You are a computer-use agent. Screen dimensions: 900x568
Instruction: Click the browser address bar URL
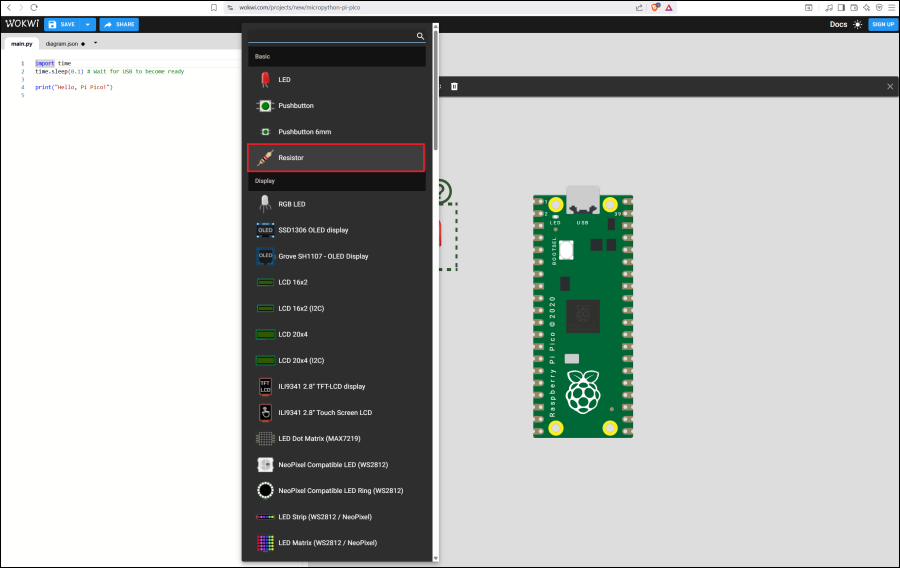300,7
